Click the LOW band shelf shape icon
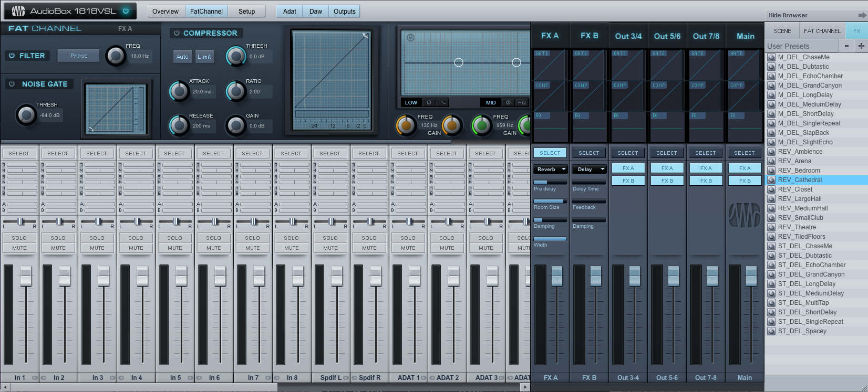The height and width of the screenshot is (392, 868). (x=442, y=102)
